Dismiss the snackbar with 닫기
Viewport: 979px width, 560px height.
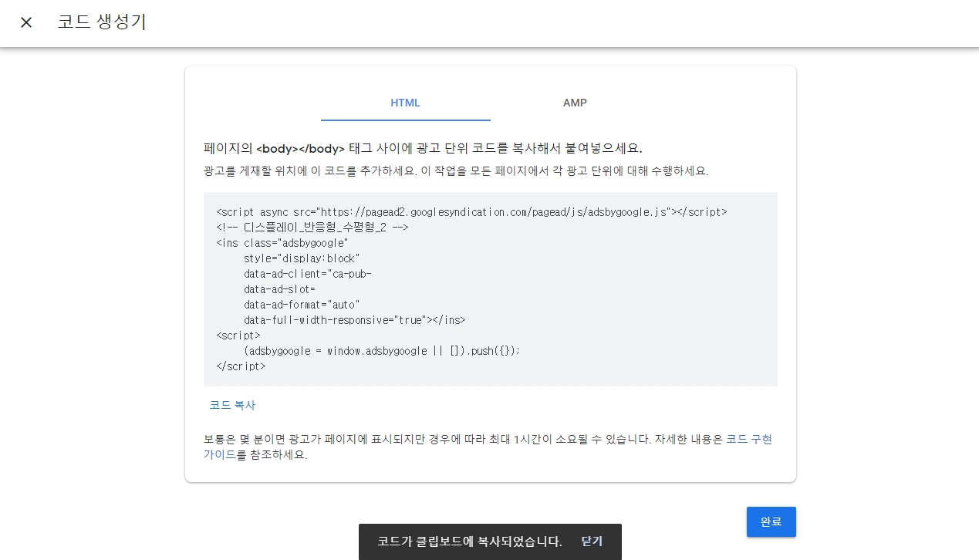[592, 541]
